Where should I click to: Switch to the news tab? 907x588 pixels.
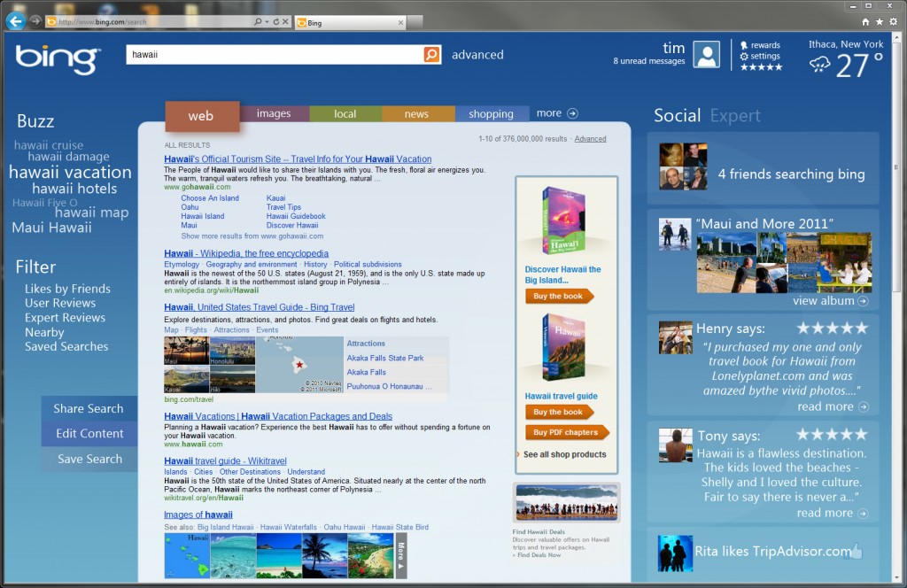coord(417,113)
